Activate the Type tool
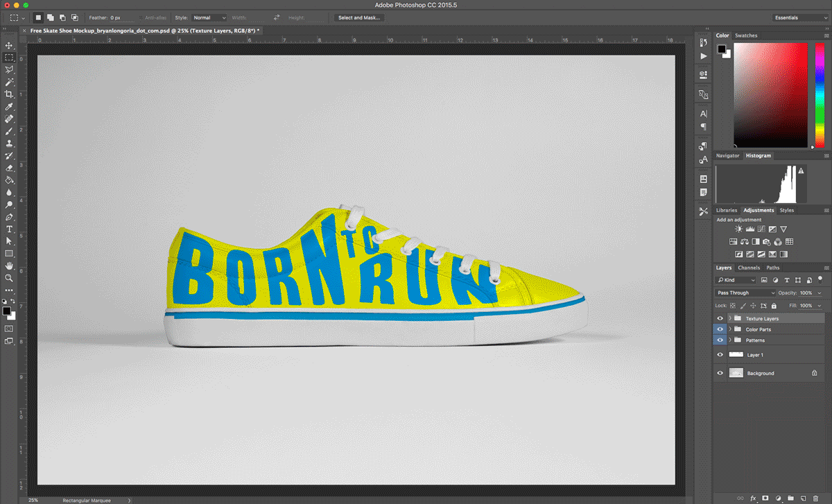832x504 pixels. click(10, 229)
